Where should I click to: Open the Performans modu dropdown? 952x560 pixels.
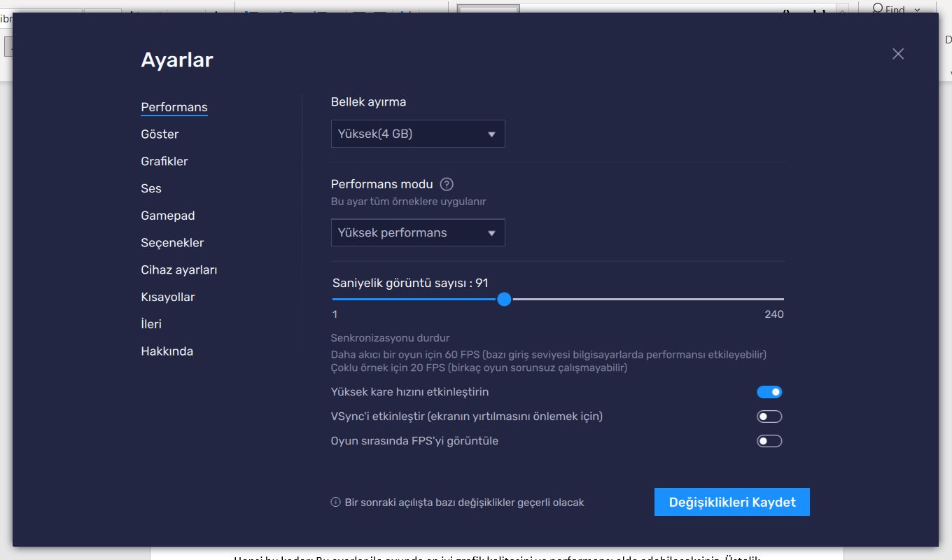pyautogui.click(x=418, y=232)
